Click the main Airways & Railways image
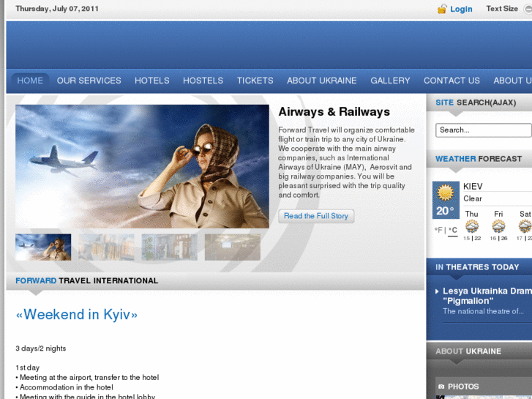This screenshot has height=399, width=532. 142,166
